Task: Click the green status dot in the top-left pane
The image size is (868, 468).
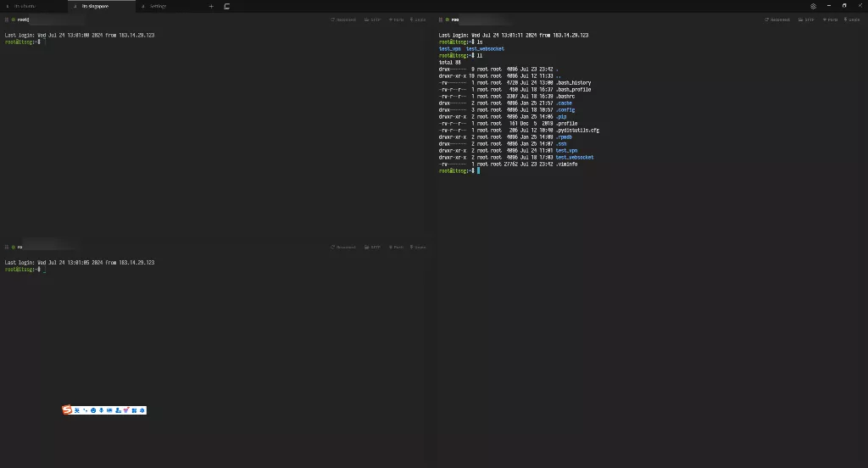Action: tap(14, 19)
